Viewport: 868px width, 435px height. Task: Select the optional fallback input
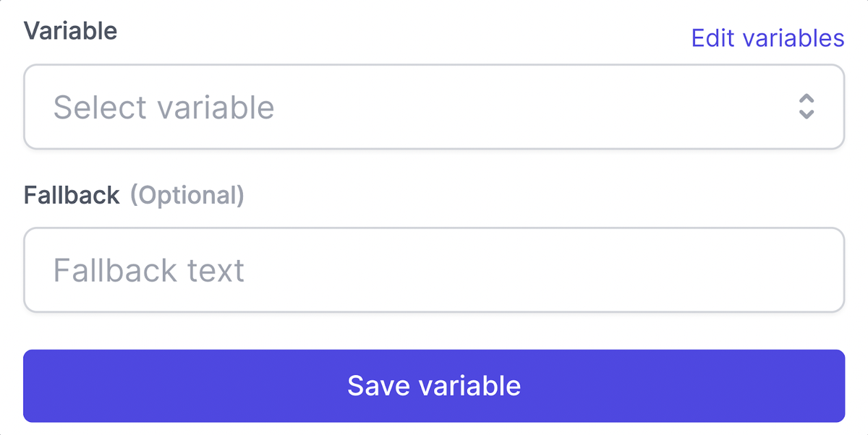tap(433, 270)
